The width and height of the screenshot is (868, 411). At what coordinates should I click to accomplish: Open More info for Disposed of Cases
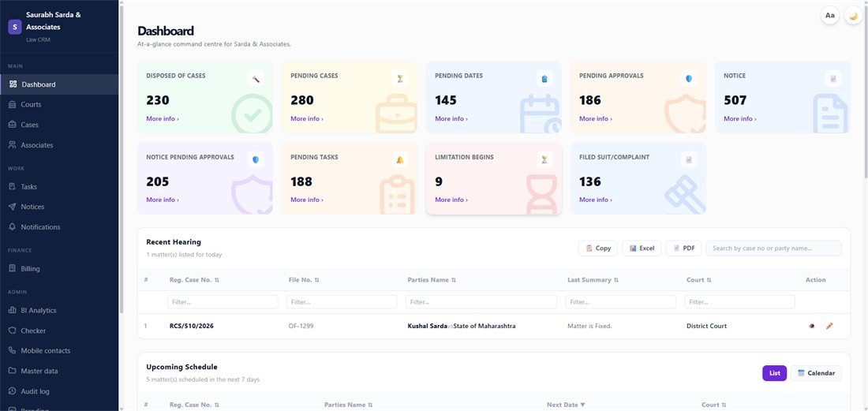[x=163, y=119]
